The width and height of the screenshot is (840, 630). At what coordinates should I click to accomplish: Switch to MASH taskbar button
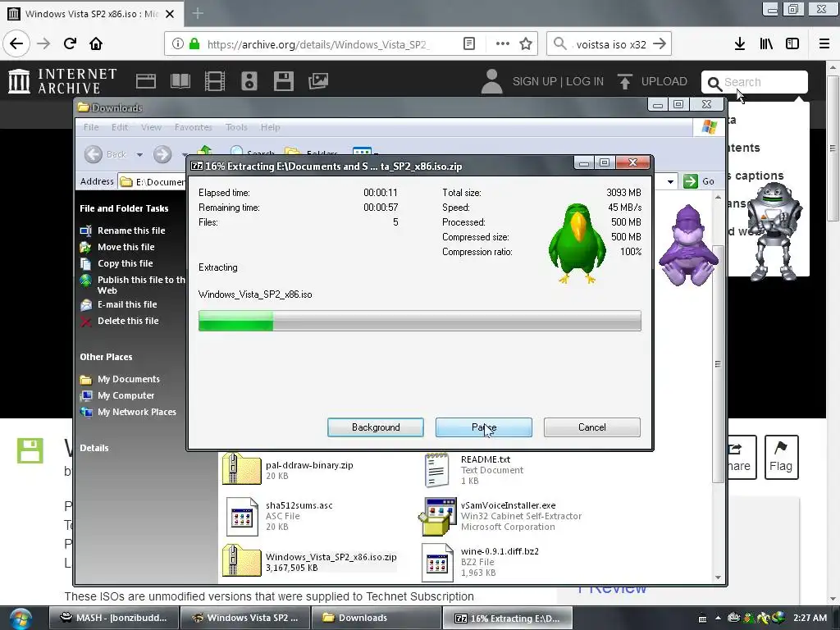[113, 618]
